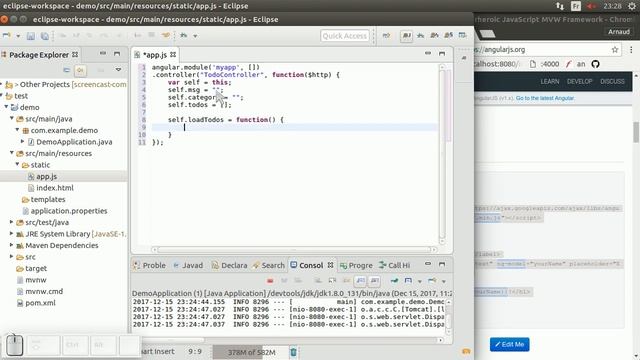The height and width of the screenshot is (360, 640).
Task: Focus the Quick Access search field
Action: [345, 36]
